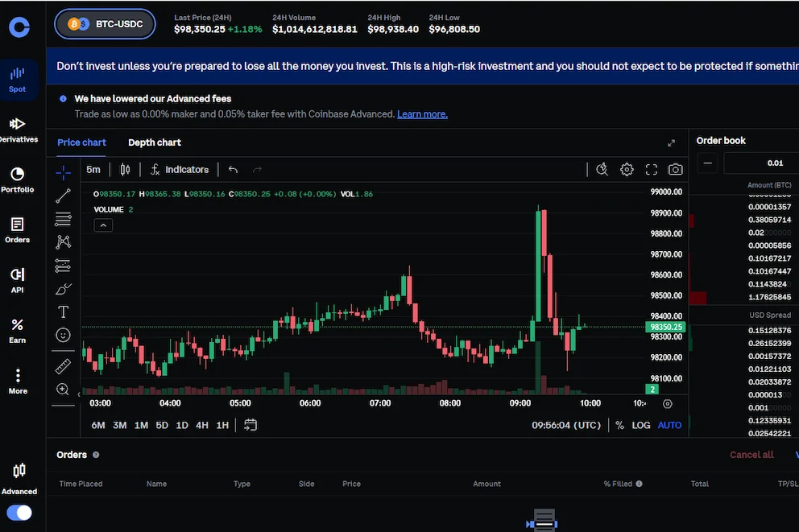Open the Earn section
Image resolution: width=799 pixels, height=532 pixels.
pos(18,332)
